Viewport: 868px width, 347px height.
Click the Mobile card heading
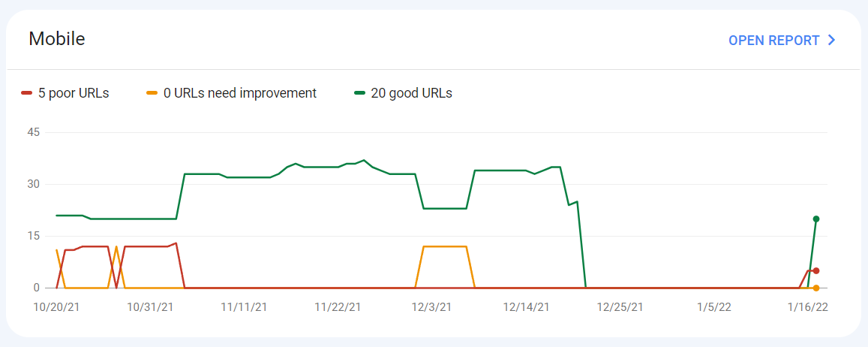[56, 39]
